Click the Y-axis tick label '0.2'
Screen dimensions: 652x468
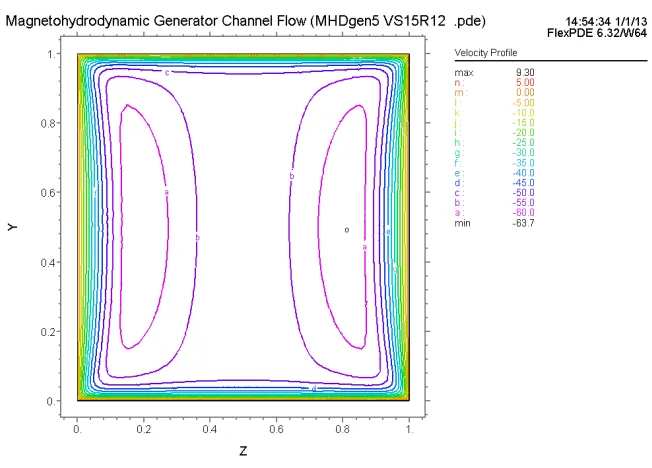[x=49, y=332]
